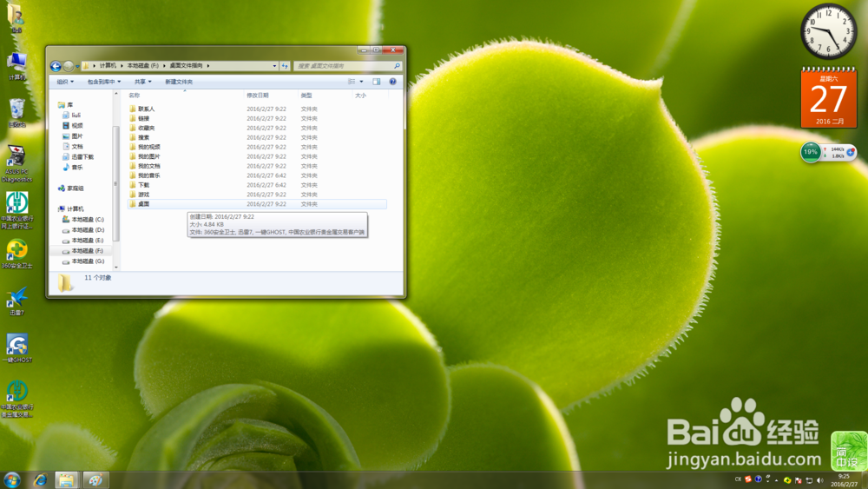Click 计算机 in the address breadcrumb
The height and width of the screenshot is (489, 868).
(x=108, y=65)
